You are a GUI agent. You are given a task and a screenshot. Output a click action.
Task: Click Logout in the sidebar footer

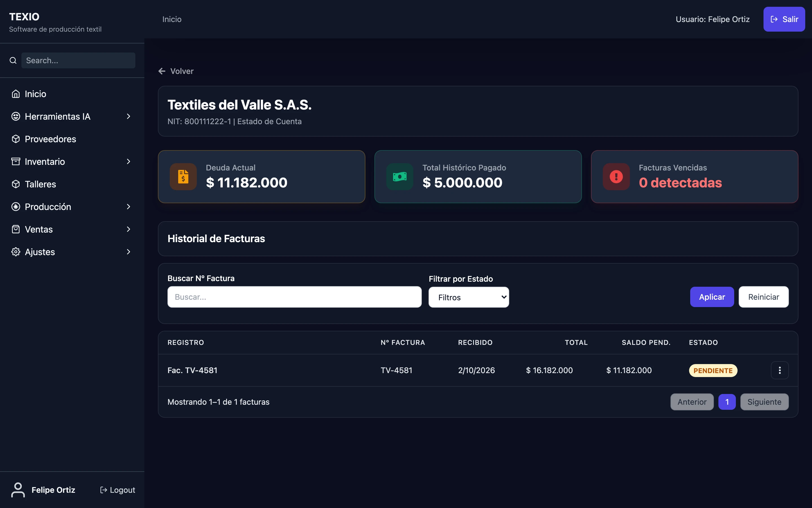(x=118, y=490)
